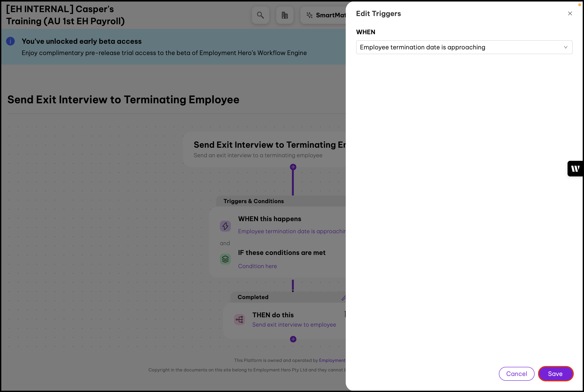The image size is (584, 392).
Task: Click the plus icon below THEN action
Action: (293, 339)
